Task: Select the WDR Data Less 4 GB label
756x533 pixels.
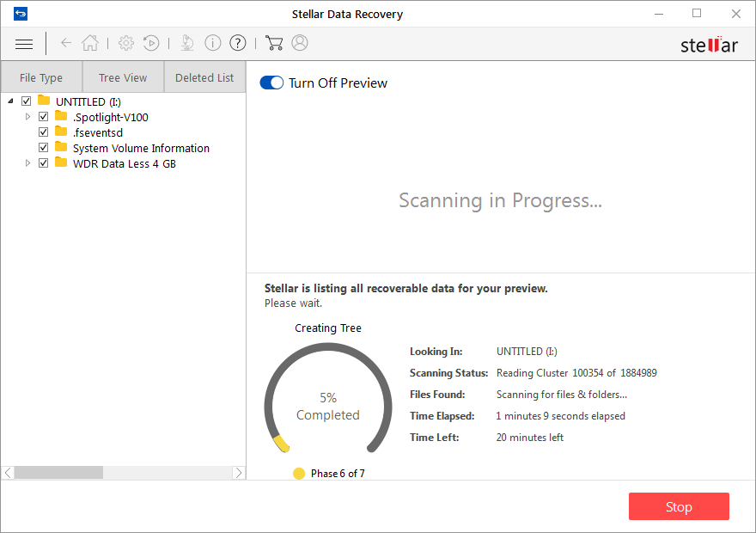Action: click(125, 164)
